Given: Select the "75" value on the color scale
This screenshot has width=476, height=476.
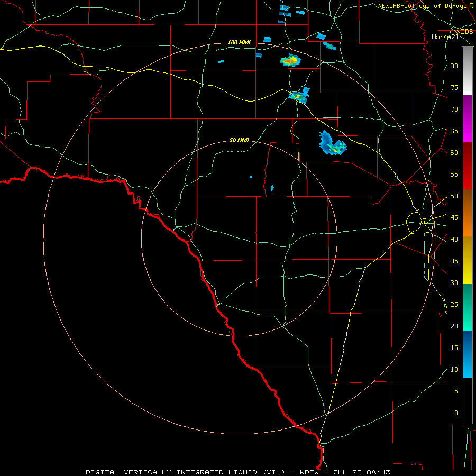Looking at the screenshot, I should coord(454,87).
